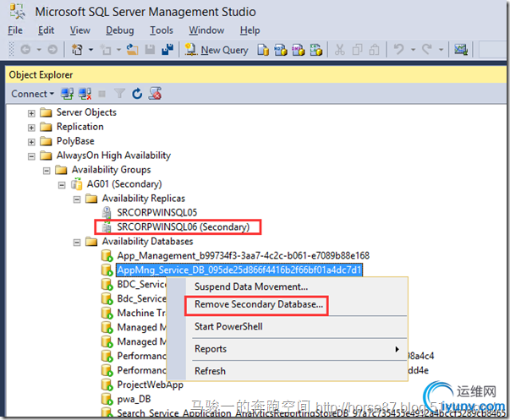The height and width of the screenshot is (420, 510).
Task: Select the SRCORPWINSQL05 replica
Action: (157, 213)
